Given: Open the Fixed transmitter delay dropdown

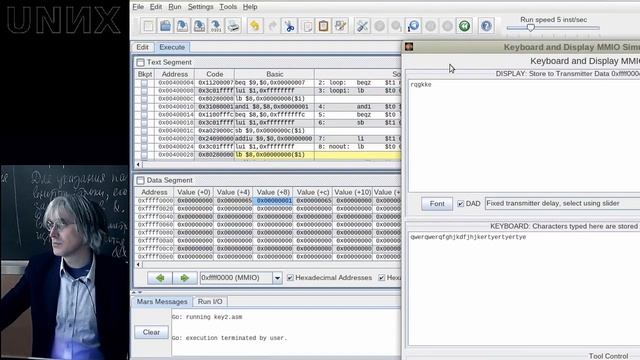Looking at the screenshot, I should (562, 203).
